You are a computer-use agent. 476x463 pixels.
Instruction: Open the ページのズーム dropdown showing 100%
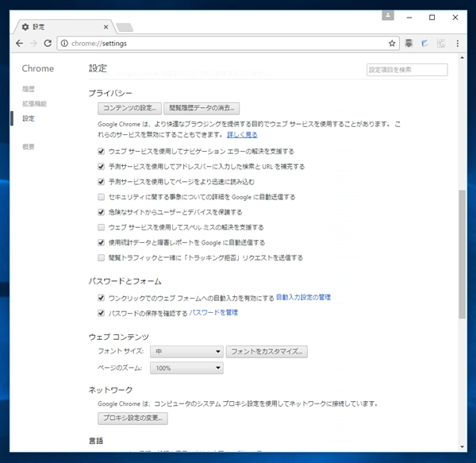click(186, 368)
